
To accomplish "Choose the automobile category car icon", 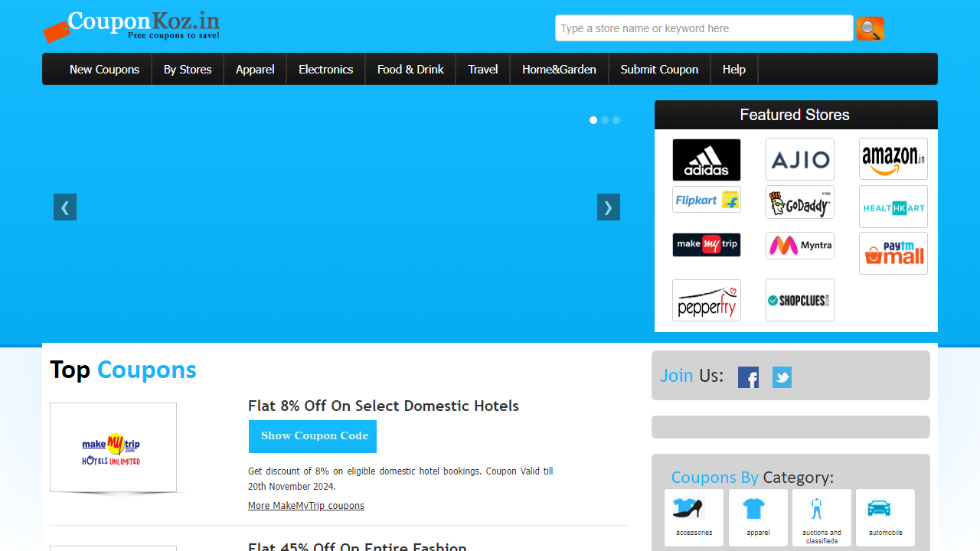I will click(x=879, y=509).
